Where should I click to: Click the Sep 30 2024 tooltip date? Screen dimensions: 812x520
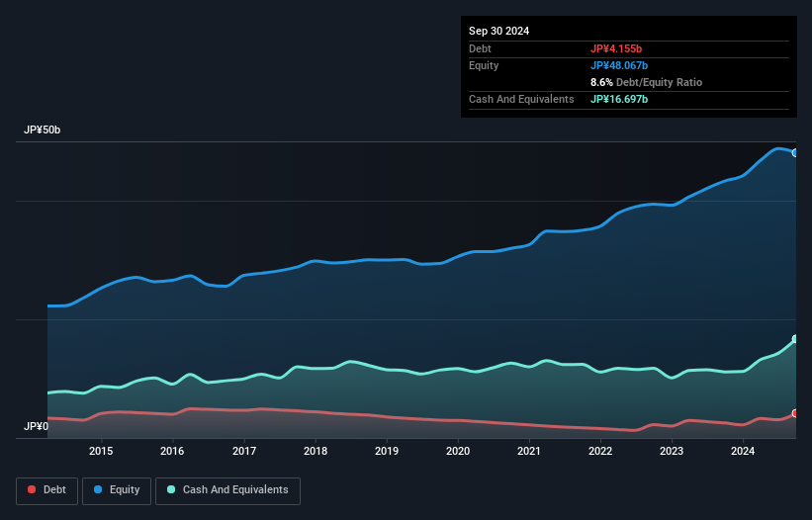498,31
